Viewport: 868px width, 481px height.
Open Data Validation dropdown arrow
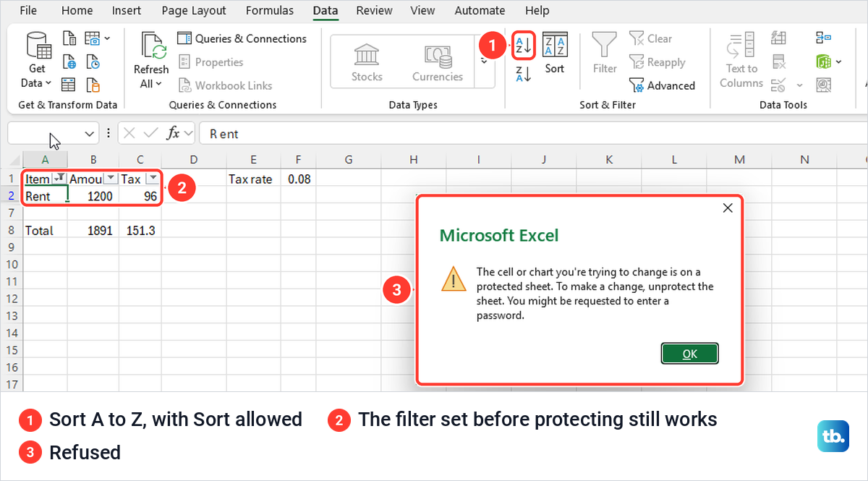(x=799, y=85)
